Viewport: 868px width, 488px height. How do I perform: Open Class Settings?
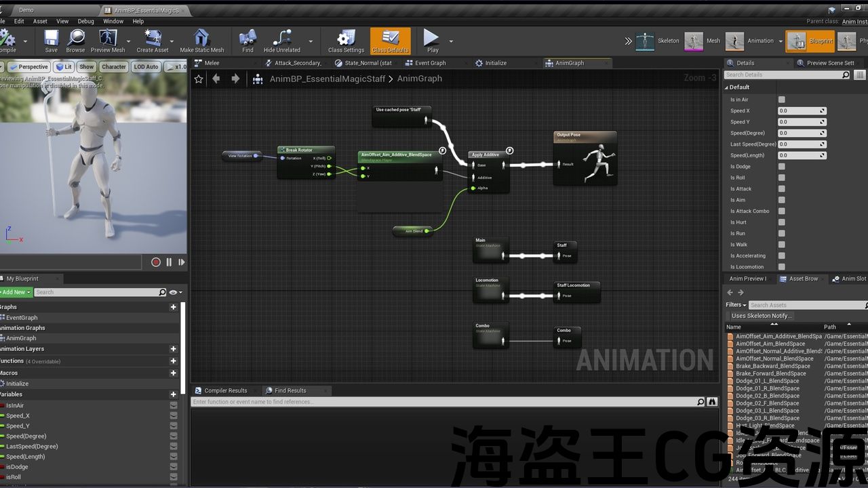(346, 39)
